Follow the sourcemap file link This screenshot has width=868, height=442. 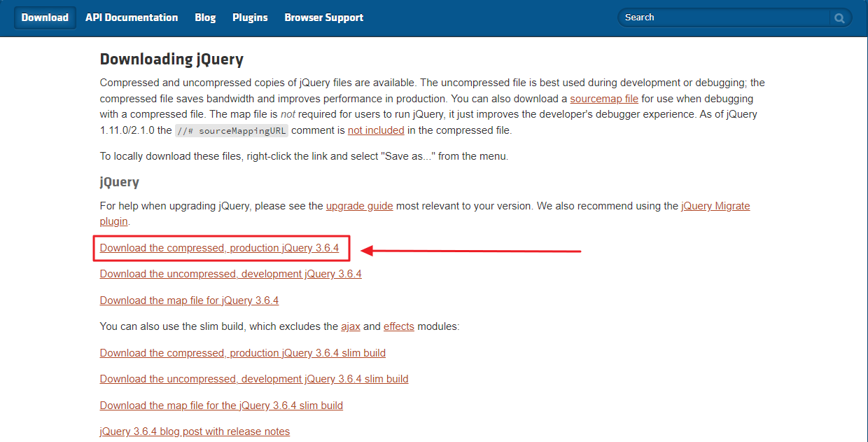[x=604, y=99]
